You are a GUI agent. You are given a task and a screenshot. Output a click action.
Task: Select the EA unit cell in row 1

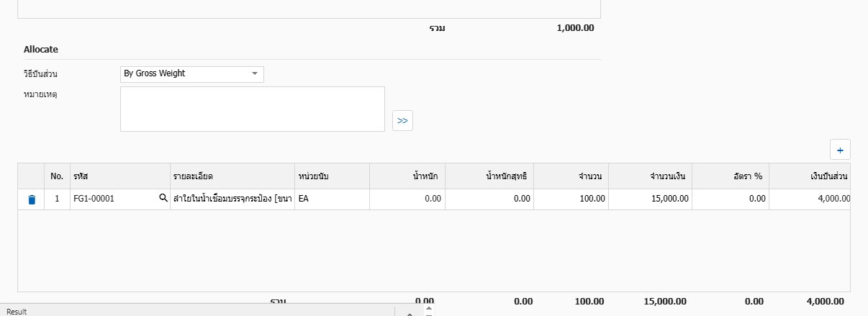pyautogui.click(x=332, y=199)
